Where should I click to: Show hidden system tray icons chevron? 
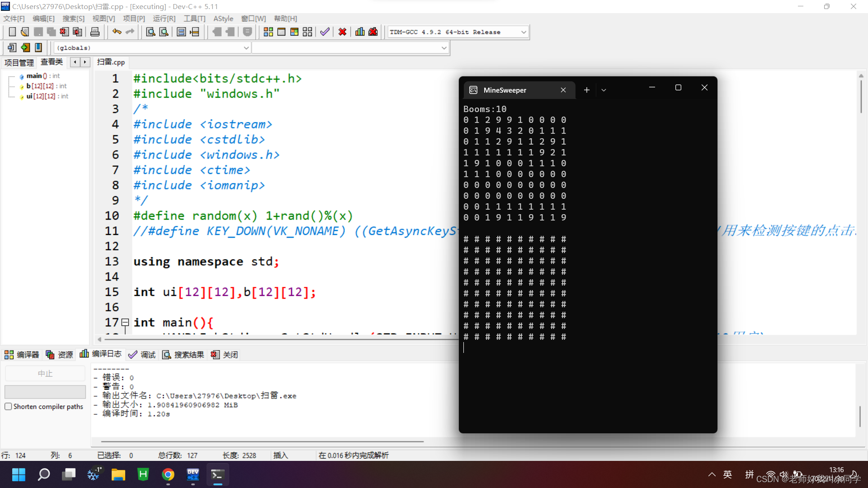[712, 474]
